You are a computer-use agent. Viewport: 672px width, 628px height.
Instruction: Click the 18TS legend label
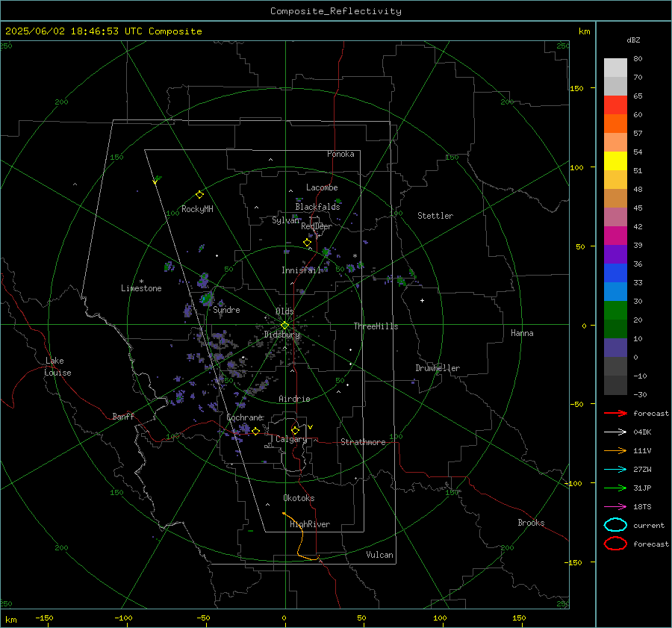(x=642, y=507)
